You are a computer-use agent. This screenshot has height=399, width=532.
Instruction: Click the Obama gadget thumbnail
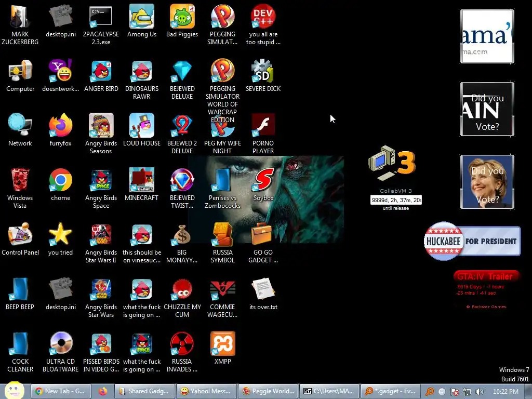(x=487, y=36)
